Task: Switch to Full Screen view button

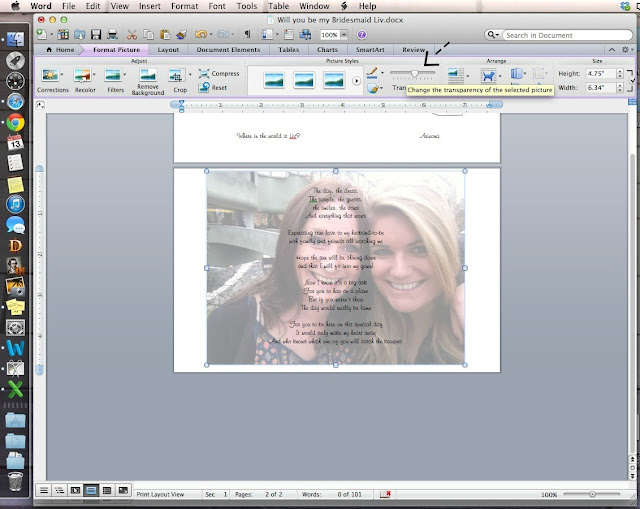Action: click(123, 490)
